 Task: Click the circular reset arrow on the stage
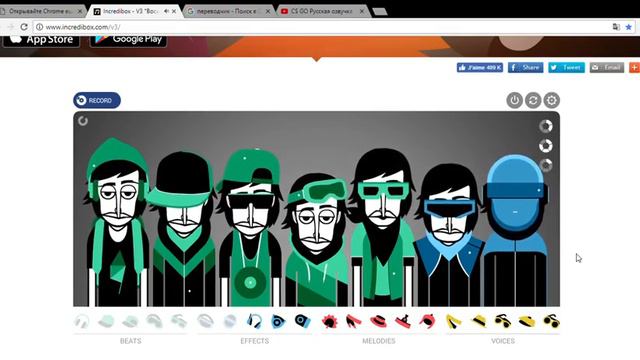83,121
